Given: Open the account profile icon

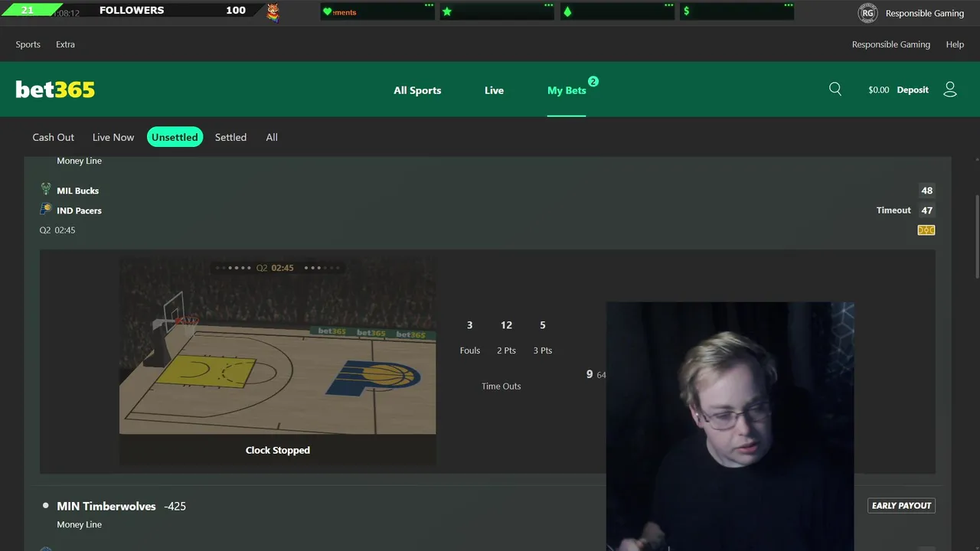Looking at the screenshot, I should pyautogui.click(x=950, y=90).
